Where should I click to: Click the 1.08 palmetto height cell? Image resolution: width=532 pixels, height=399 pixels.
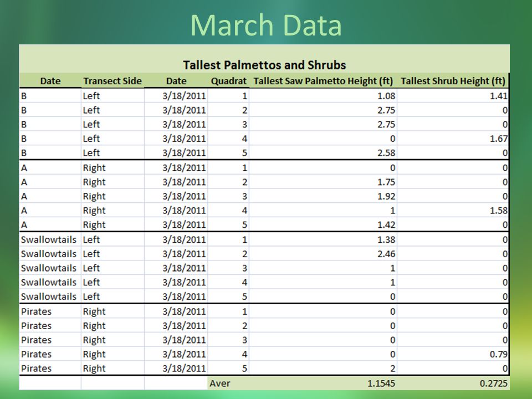coord(323,96)
